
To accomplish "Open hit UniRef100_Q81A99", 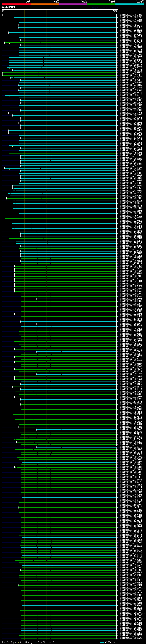I will tap(131, 289).
